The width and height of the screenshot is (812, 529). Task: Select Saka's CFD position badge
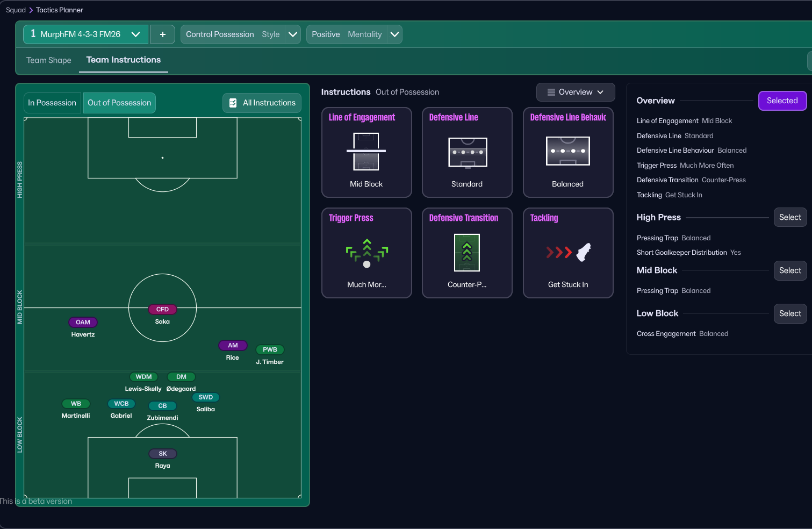tap(162, 309)
